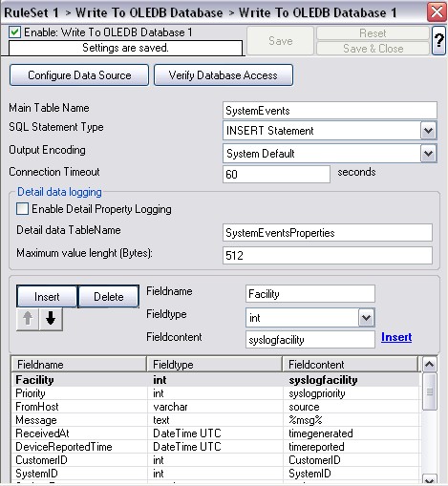Click scrollbar up arrow in field list
The width and height of the screenshot is (448, 486).
[430, 364]
